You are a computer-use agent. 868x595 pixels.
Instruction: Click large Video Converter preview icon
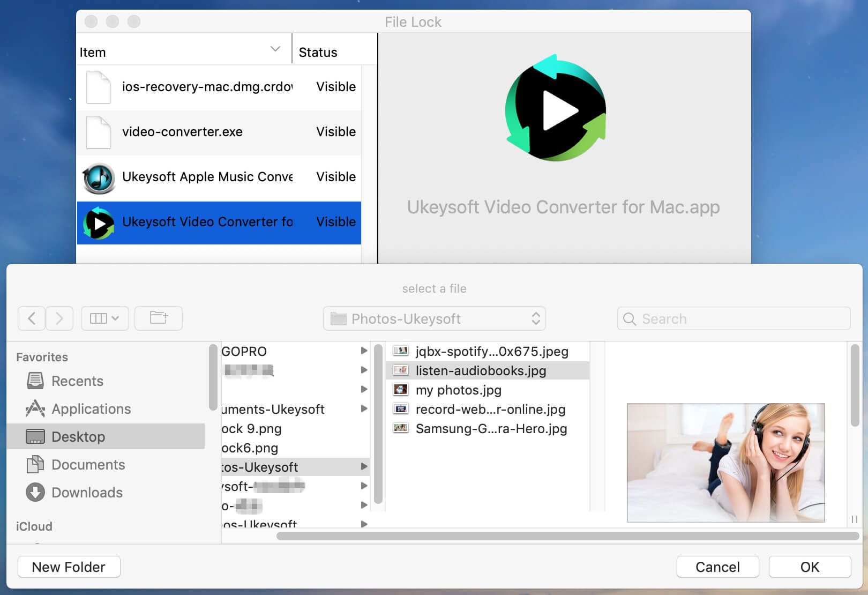click(x=556, y=108)
